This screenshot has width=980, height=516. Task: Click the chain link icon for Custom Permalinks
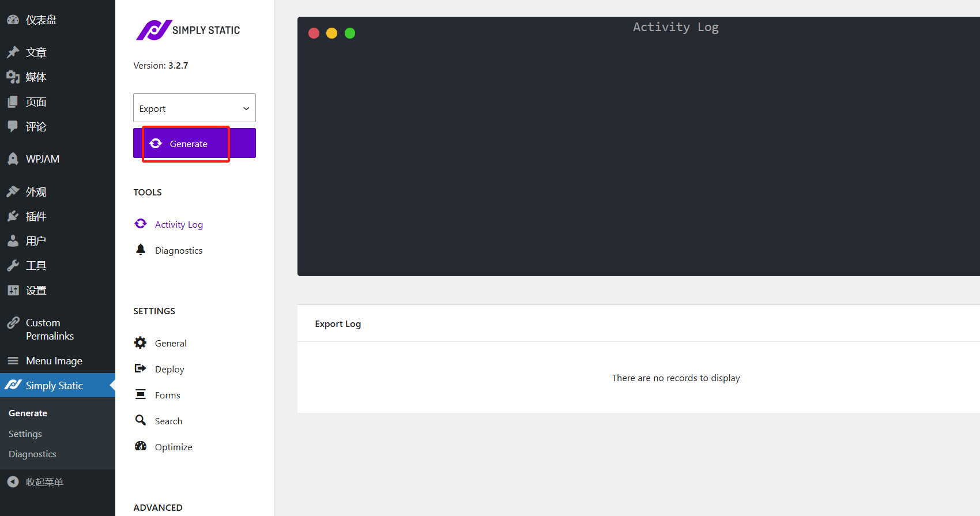[13, 323]
